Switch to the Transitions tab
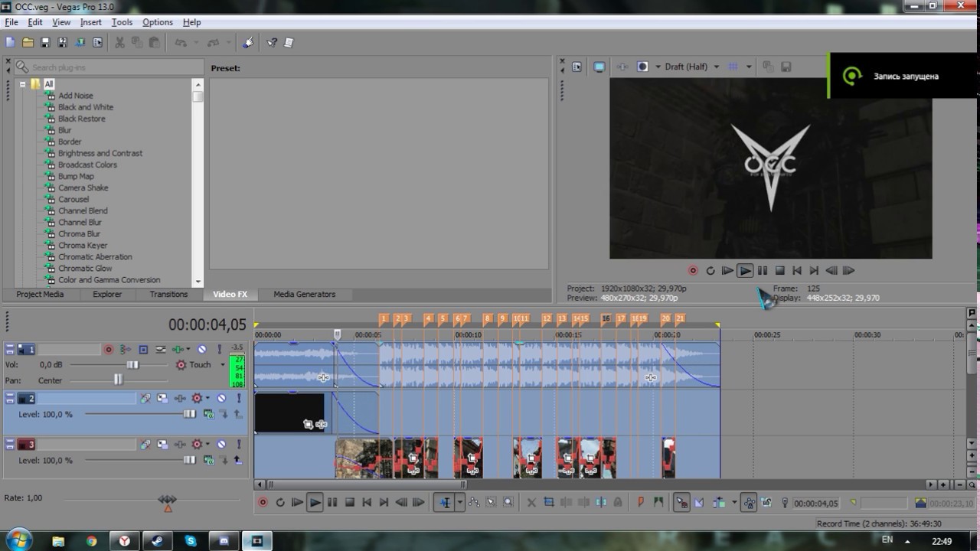 [168, 294]
